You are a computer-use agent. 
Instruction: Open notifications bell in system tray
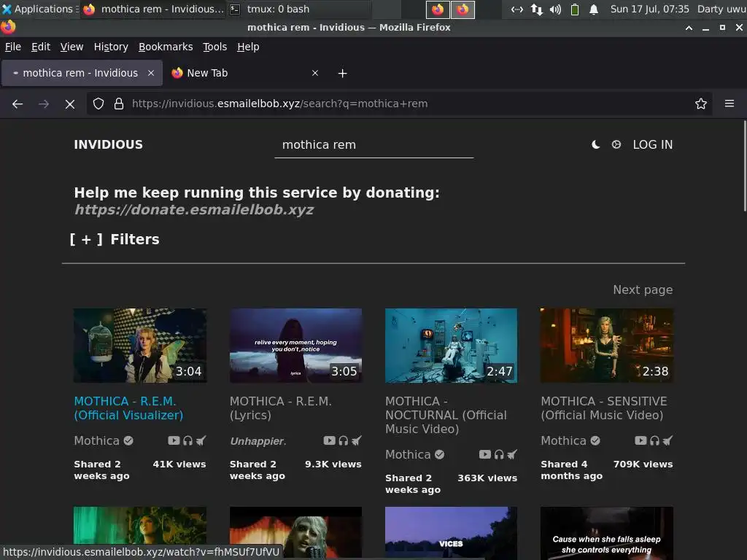(594, 9)
